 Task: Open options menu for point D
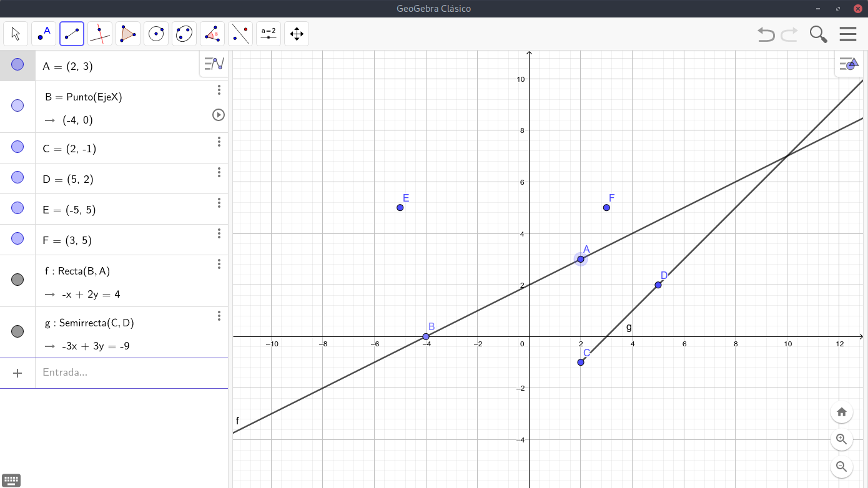click(219, 172)
